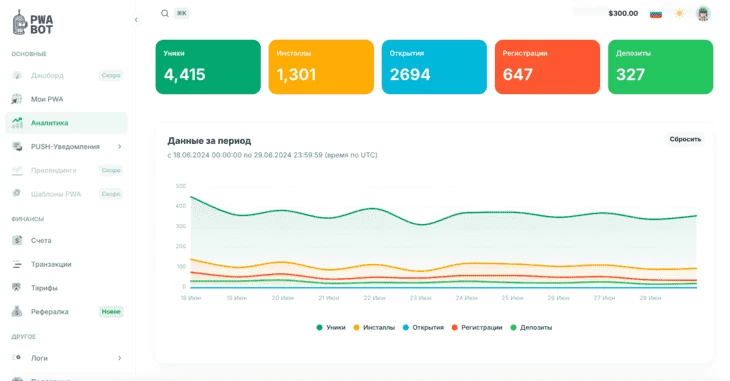
Task: Click the ⌘K search shortcut field
Action: pyautogui.click(x=182, y=14)
